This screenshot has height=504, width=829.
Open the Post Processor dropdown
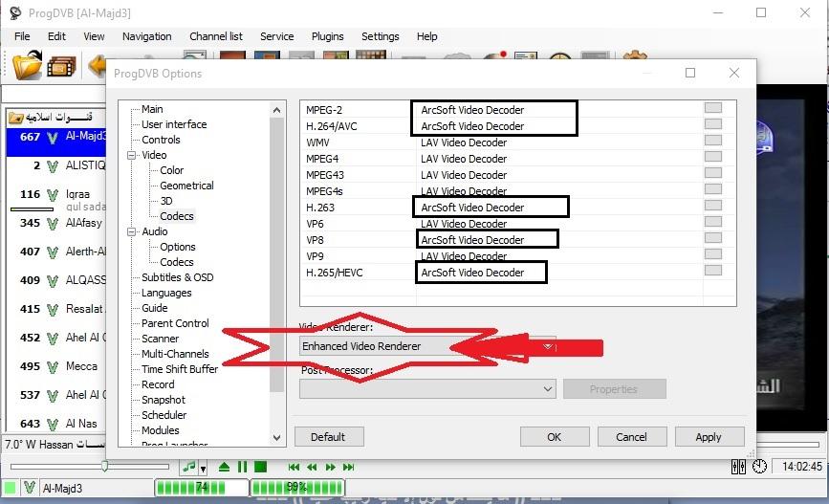(427, 389)
